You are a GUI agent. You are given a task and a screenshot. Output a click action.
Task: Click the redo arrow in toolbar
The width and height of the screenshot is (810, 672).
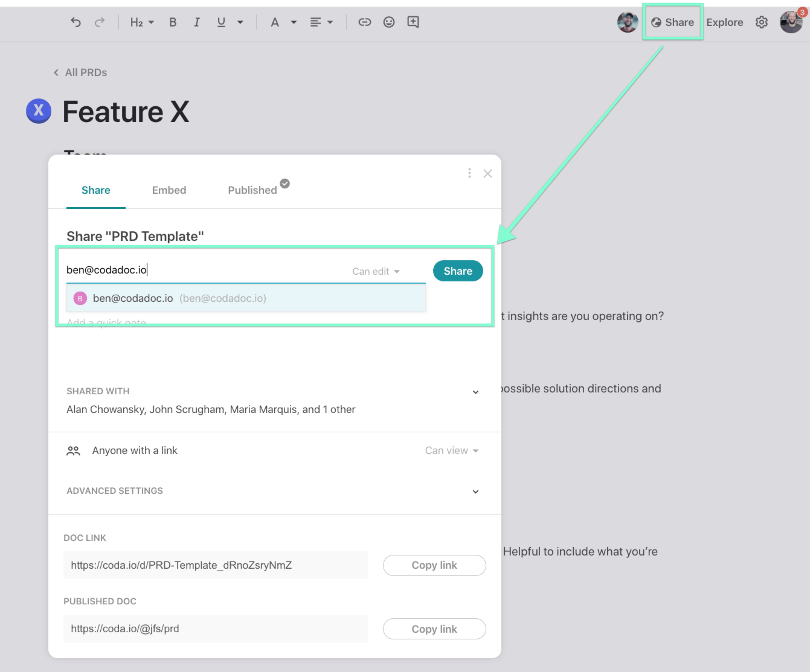pos(100,22)
